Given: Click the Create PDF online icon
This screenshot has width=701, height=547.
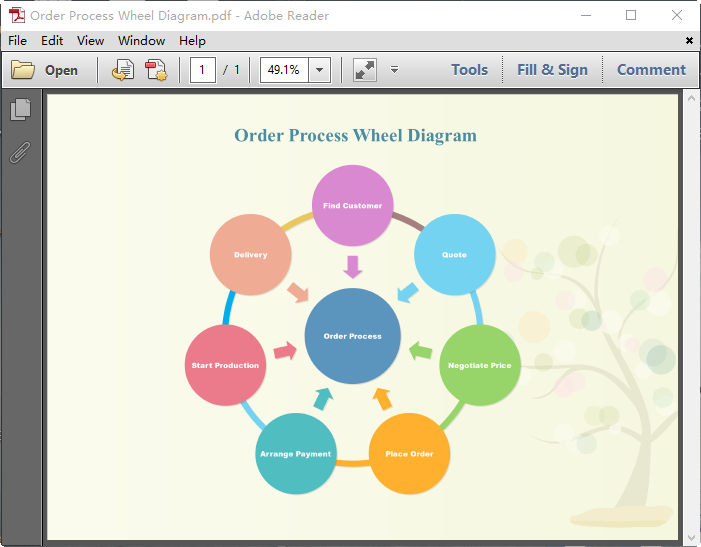Looking at the screenshot, I should click(x=156, y=70).
